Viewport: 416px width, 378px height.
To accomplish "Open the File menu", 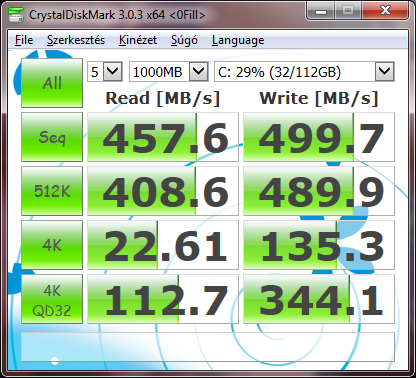I will tap(24, 40).
